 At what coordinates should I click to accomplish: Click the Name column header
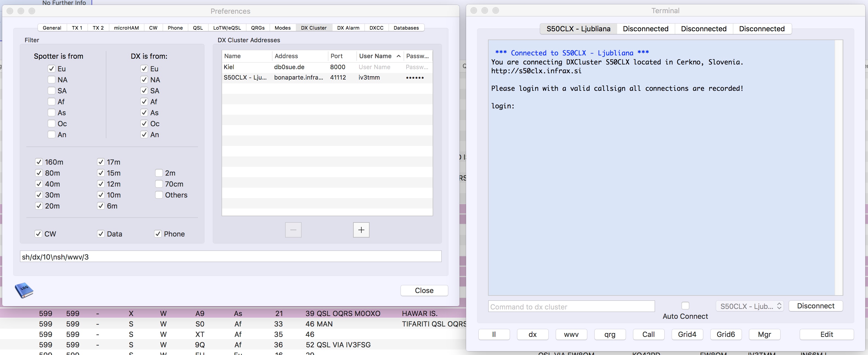coord(247,56)
